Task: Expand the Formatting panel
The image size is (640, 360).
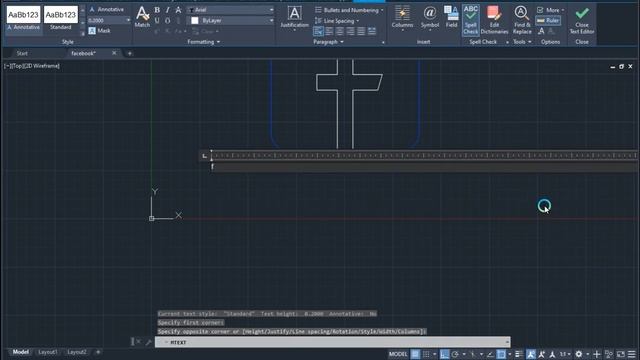Action: point(203,42)
